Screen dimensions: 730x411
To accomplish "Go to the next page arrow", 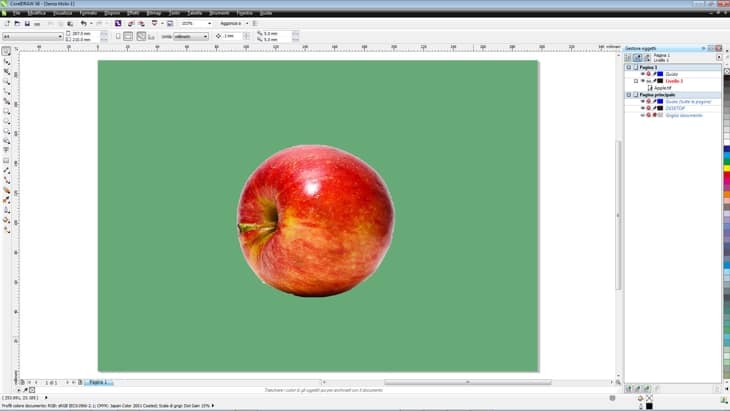I will click(x=68, y=382).
